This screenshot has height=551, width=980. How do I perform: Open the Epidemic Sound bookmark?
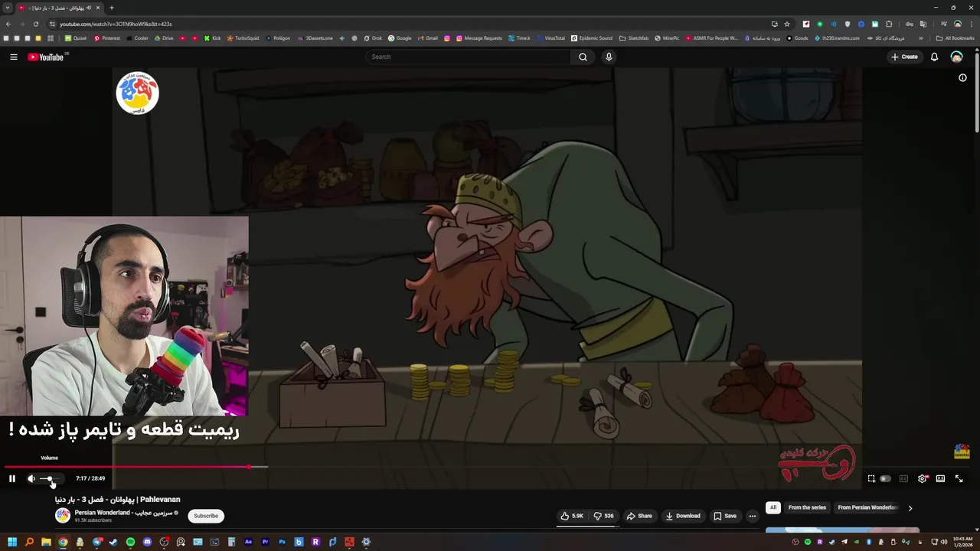(592, 38)
